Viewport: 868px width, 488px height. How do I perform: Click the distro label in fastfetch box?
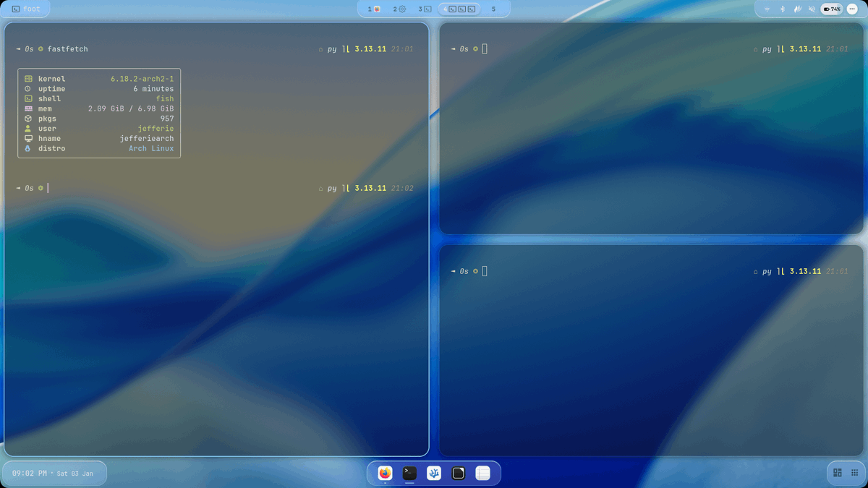click(51, 148)
